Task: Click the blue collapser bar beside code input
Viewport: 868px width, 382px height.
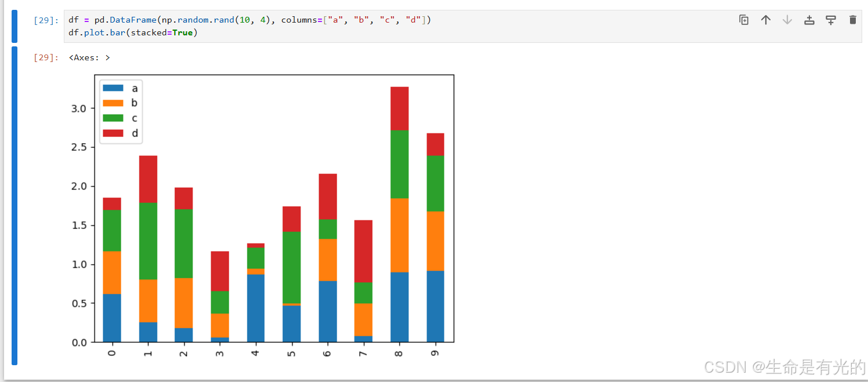Action: tap(15, 27)
